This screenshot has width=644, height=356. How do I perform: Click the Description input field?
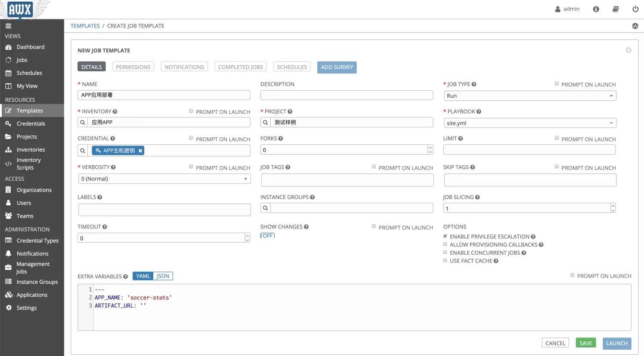pyautogui.click(x=346, y=95)
